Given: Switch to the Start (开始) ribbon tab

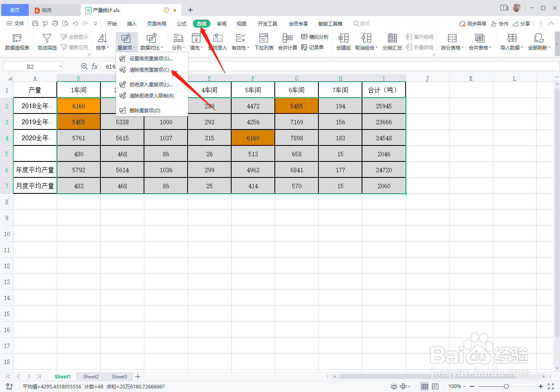Looking at the screenshot, I should 112,24.
